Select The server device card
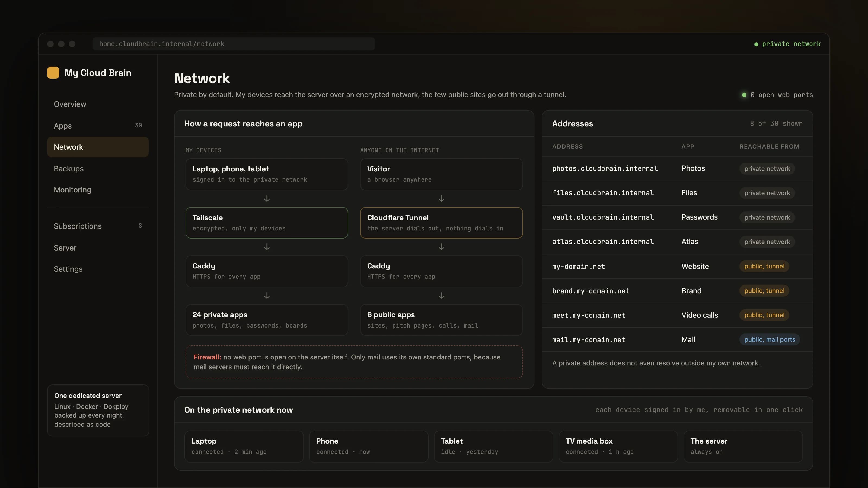This screenshot has height=488, width=868. click(743, 446)
